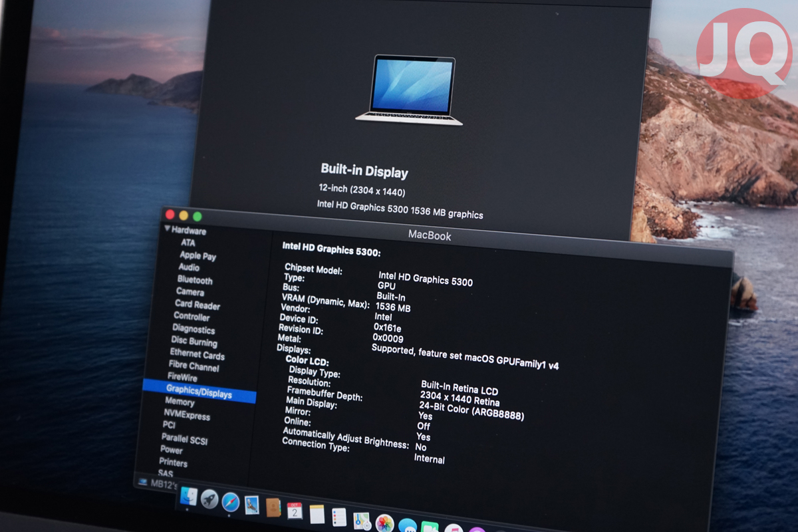Click the bold "Intel HD Graphics 5300:" heading
Image resolution: width=798 pixels, height=532 pixels.
click(331, 249)
